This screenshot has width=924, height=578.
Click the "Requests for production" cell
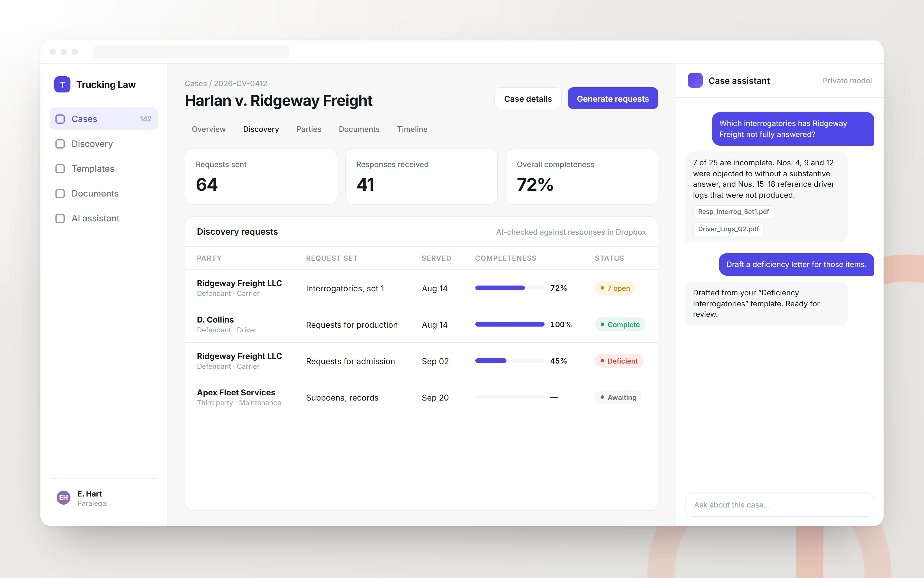click(x=352, y=325)
